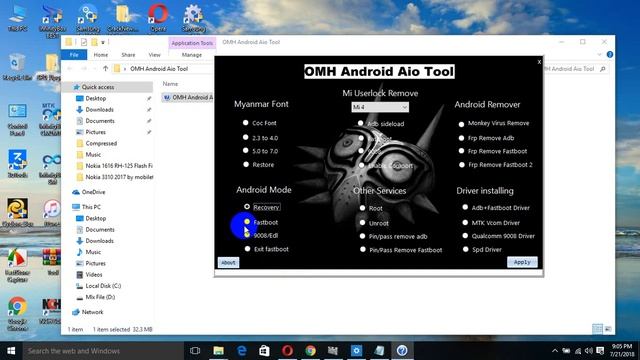Open the Recycle Bin desktop icon
This screenshot has width=640, height=360.
click(x=17, y=67)
